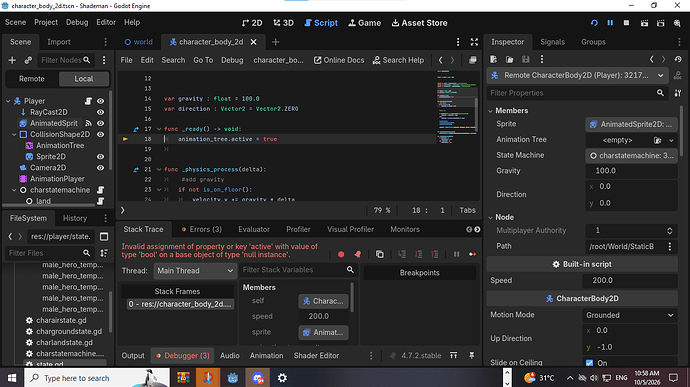690x387 pixels.
Task: Toggle visibility of Sprite2D node
Action: (x=100, y=157)
